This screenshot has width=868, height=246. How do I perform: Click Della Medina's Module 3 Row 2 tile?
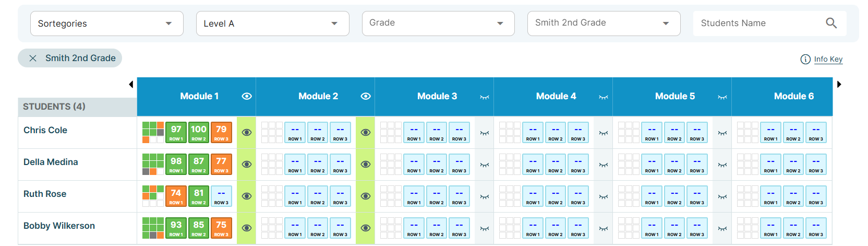coord(437,164)
